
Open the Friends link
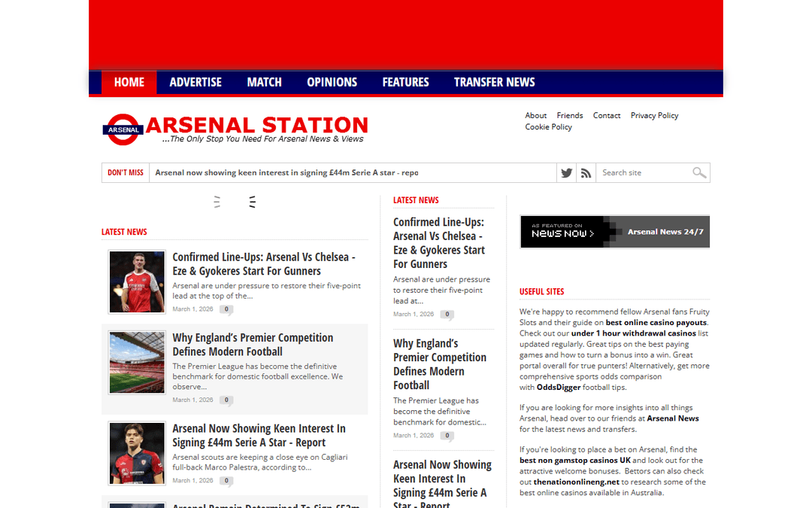point(570,116)
